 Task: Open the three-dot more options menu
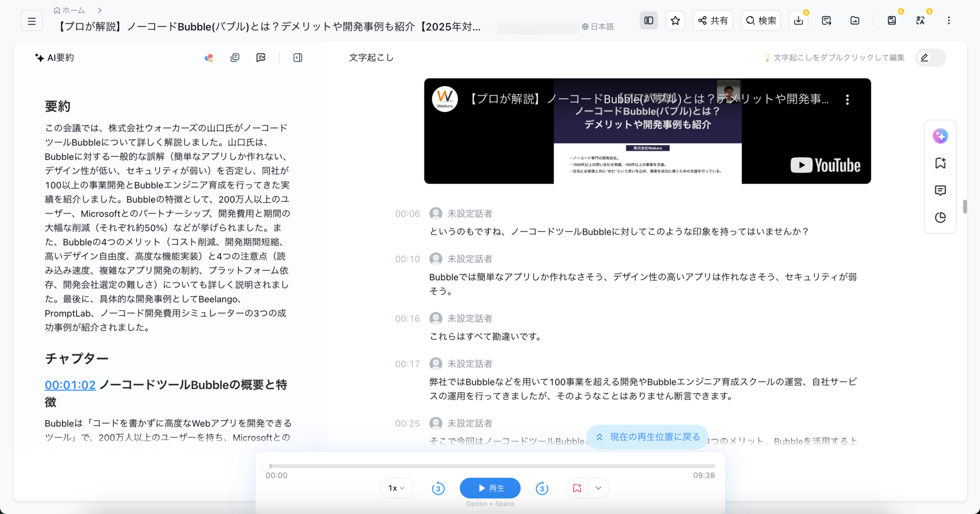[x=949, y=20]
